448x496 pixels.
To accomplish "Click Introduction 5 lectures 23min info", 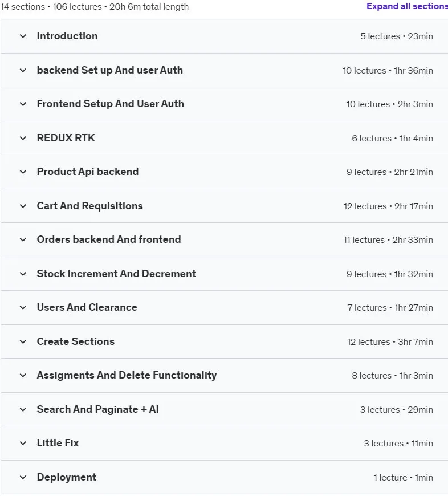I will (397, 36).
